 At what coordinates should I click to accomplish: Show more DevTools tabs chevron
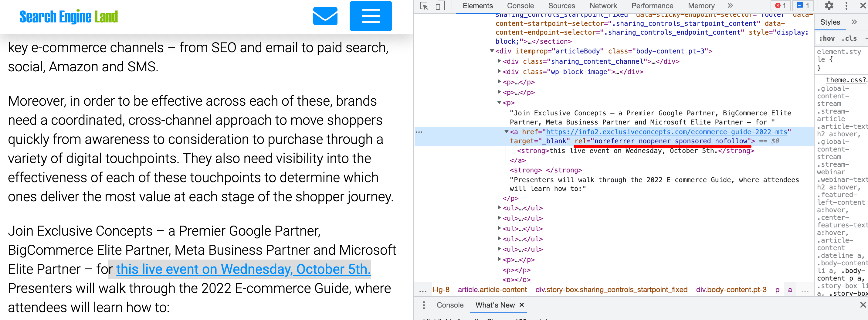730,6
